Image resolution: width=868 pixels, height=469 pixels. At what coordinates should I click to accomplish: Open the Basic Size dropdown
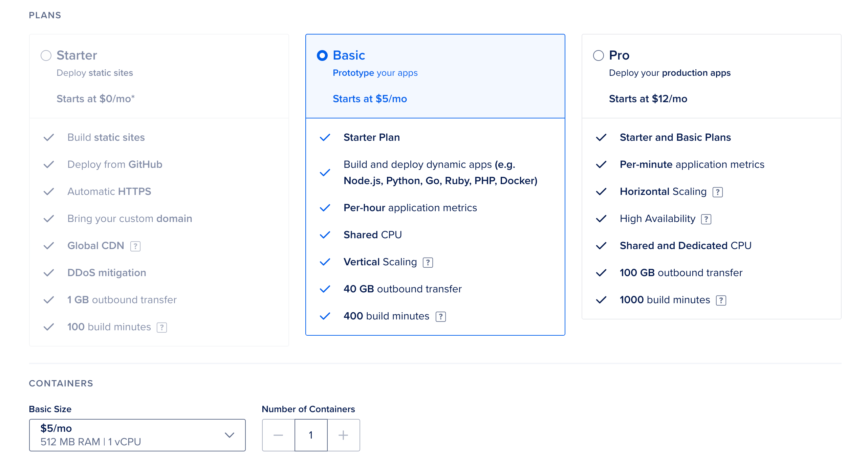tap(137, 435)
